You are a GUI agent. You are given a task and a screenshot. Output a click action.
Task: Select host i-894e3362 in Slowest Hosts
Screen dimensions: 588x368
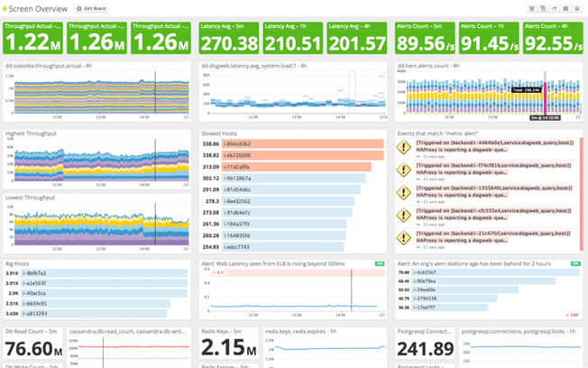(x=238, y=143)
